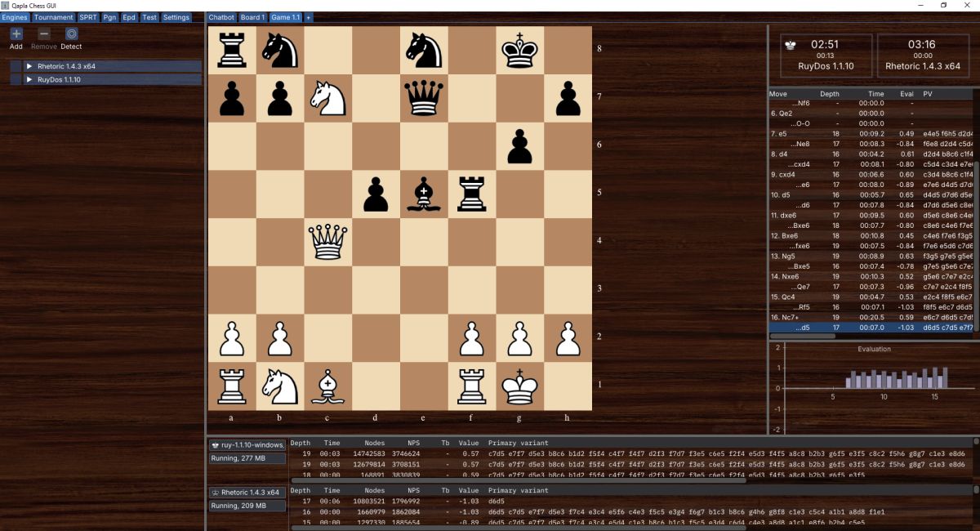Image resolution: width=980 pixels, height=531 pixels.
Task: Click the Running, 209 MB status field
Action: 247,506
